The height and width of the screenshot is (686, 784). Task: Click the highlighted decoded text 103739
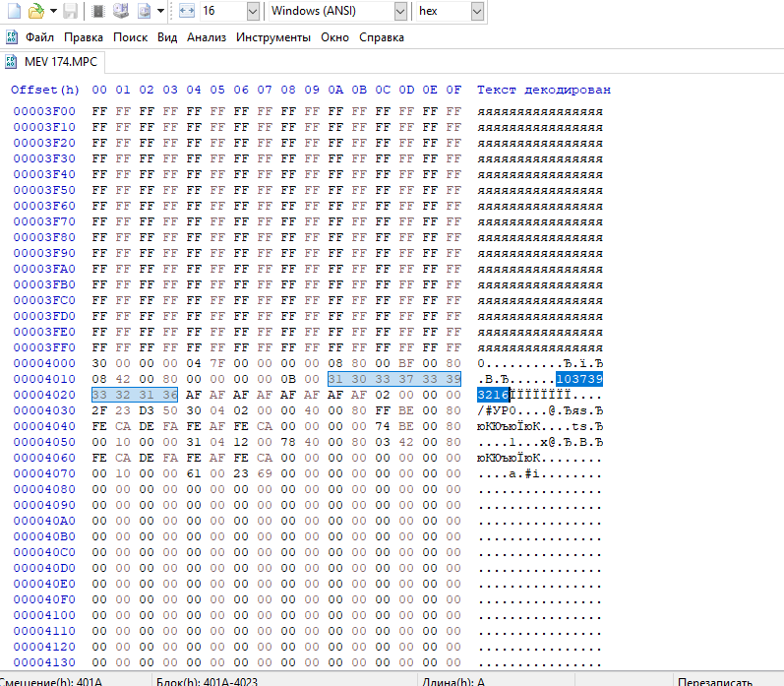click(579, 379)
